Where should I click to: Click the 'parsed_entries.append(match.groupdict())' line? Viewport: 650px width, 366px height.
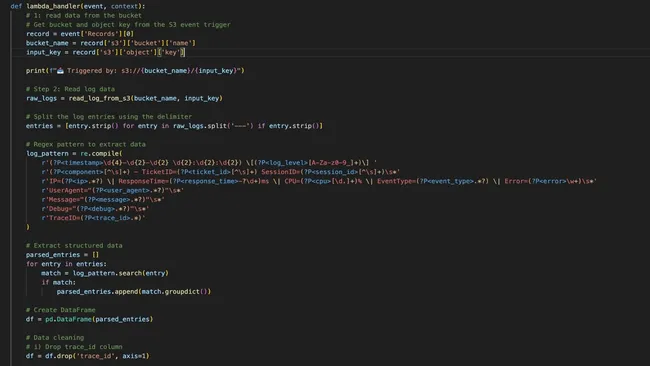[x=134, y=291]
